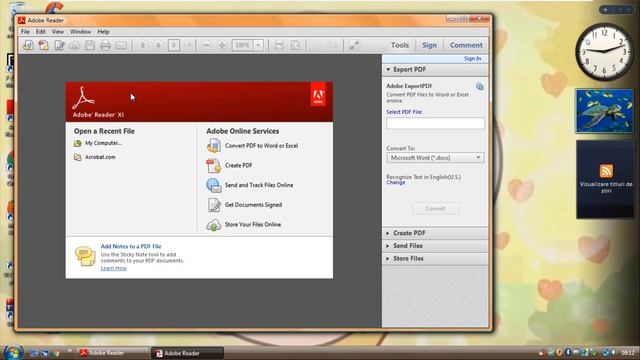Click the email envelope toolbar icon
This screenshot has height=360, width=640.
point(121,45)
